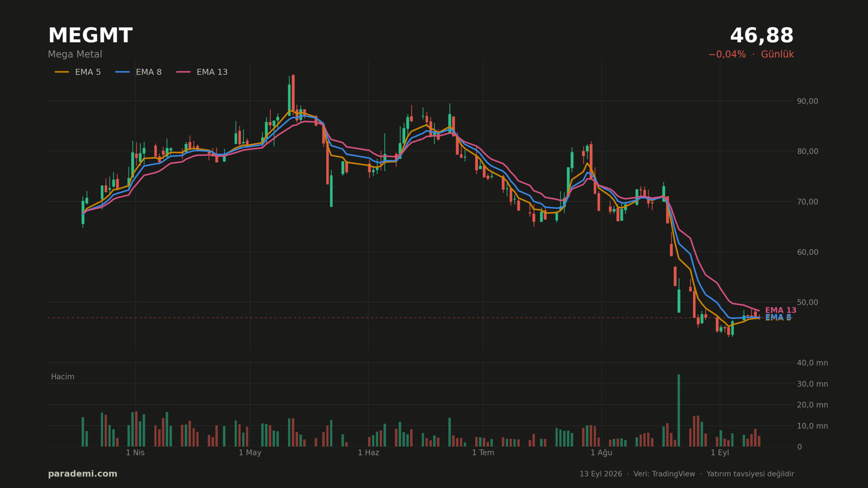Click the 46,88 last price value
The width and height of the screenshot is (868, 488).
tap(762, 36)
